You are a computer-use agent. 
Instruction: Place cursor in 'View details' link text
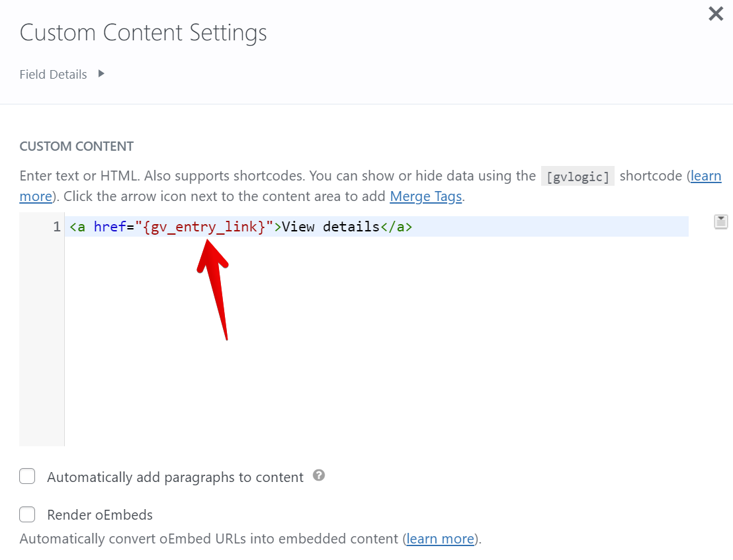click(331, 227)
